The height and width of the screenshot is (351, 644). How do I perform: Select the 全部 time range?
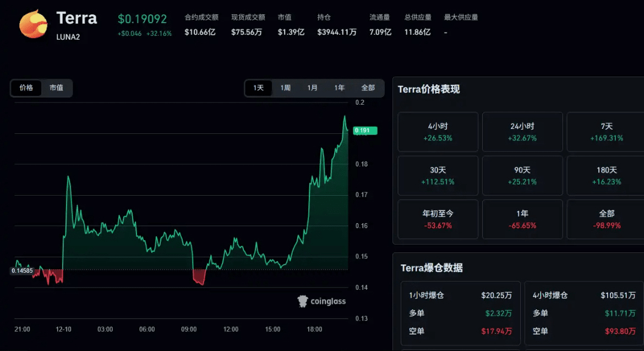[368, 88]
